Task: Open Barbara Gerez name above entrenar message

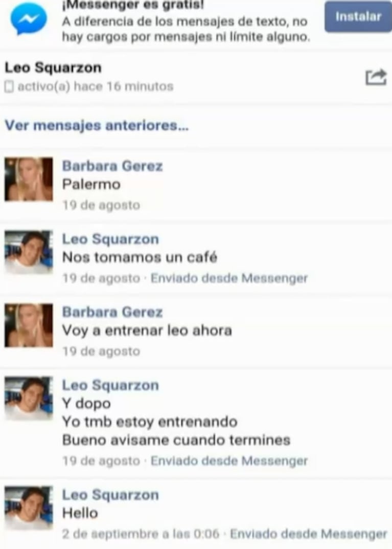Action: 112,312
